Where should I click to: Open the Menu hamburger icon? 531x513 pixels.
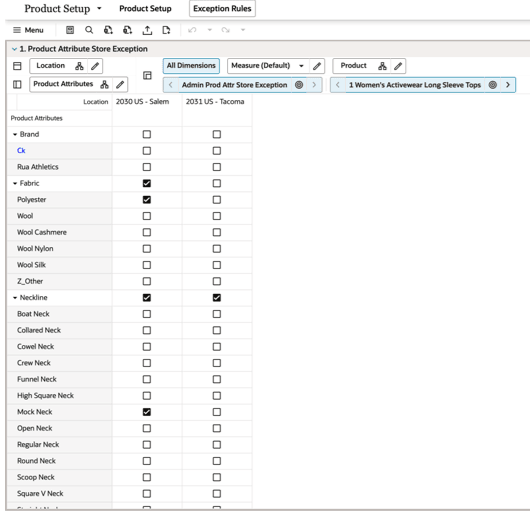tap(17, 30)
